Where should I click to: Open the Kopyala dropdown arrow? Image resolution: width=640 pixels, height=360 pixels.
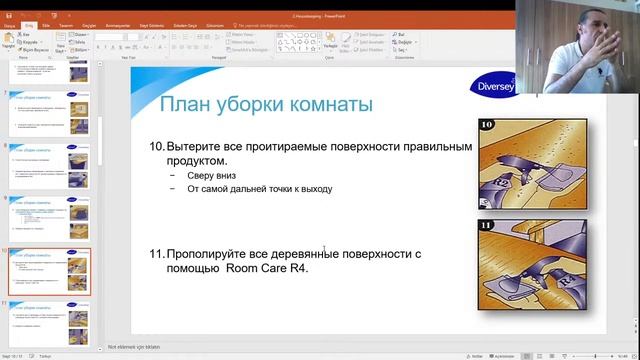[x=41, y=42]
